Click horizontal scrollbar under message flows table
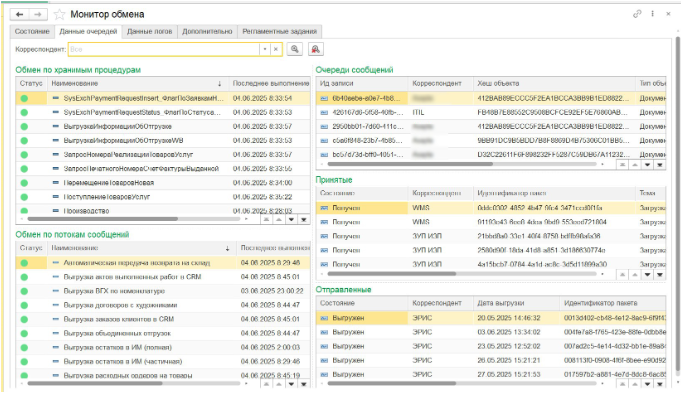683x394 pixels. click(95, 384)
